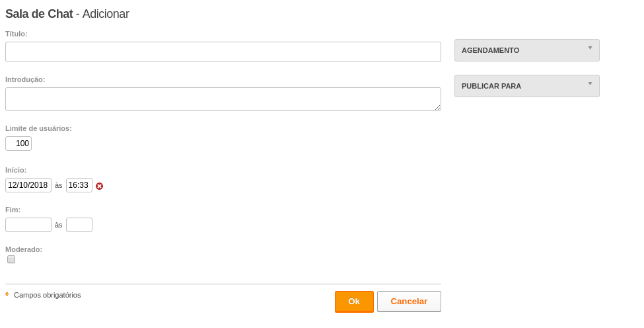Click the AGENDAMENTO panel arrow icon
Screen dimensions: 644x328
[590, 48]
